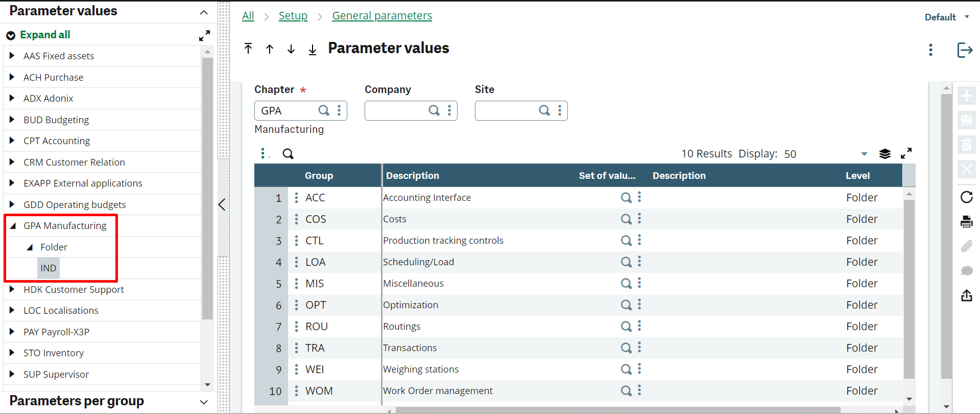980x414 pixels.
Task: Maximize the parameter grid with expand arrows
Action: click(x=906, y=153)
